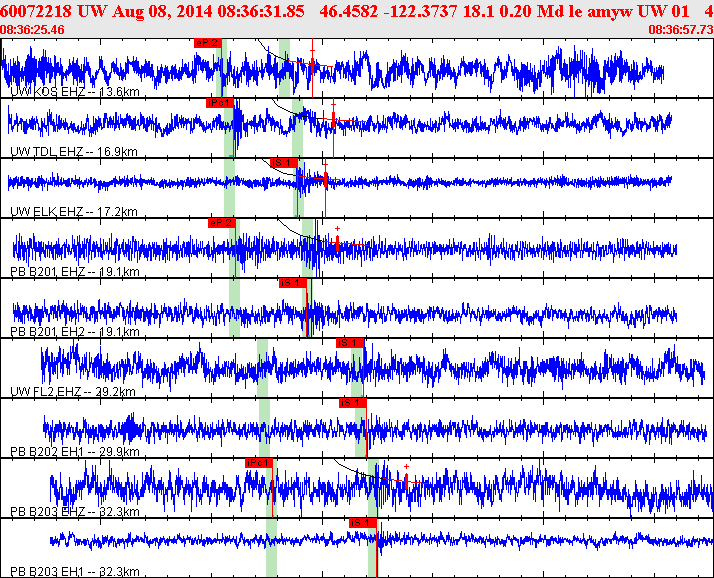This screenshot has height=578, width=714.
Task: Select the red coda cross marker on PB B203 EHZ
Action: click(406, 467)
